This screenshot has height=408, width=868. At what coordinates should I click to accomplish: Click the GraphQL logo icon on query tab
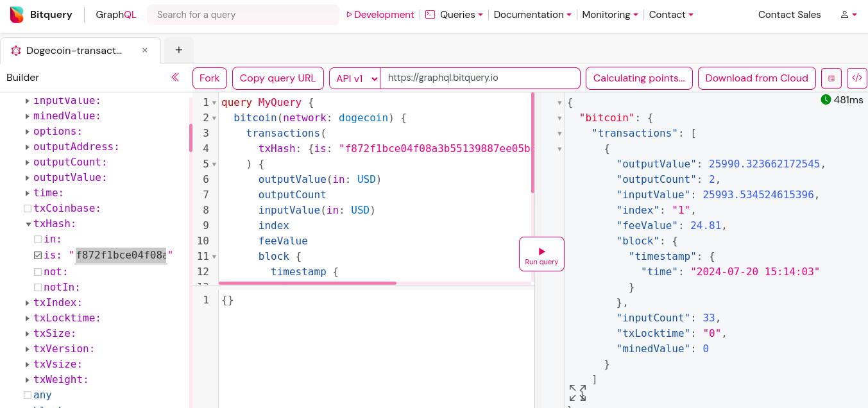coord(16,51)
